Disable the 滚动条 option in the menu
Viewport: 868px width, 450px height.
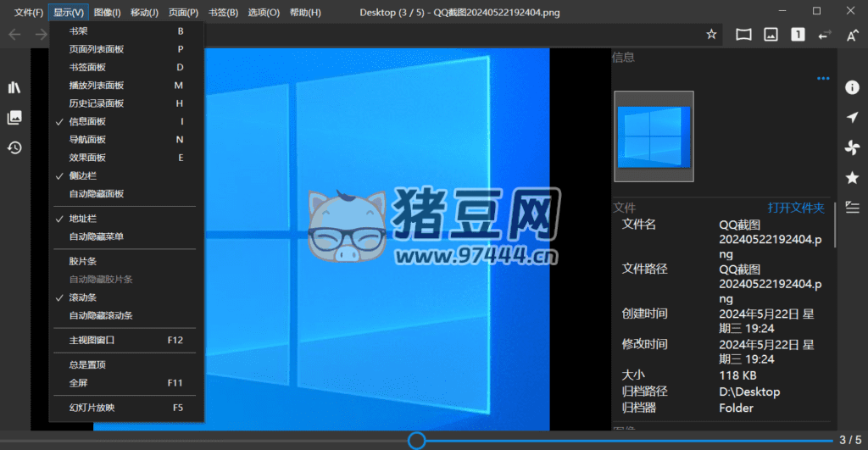pyautogui.click(x=82, y=297)
